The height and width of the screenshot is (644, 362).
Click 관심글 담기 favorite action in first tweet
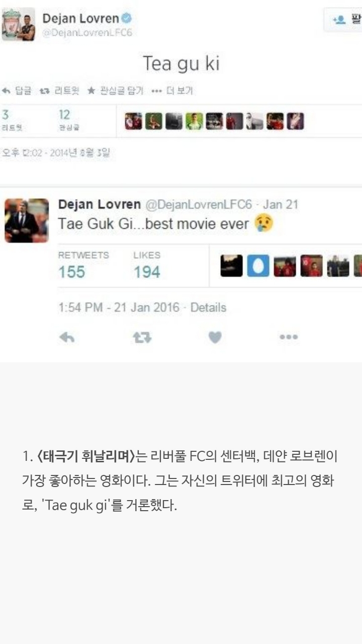pos(115,91)
